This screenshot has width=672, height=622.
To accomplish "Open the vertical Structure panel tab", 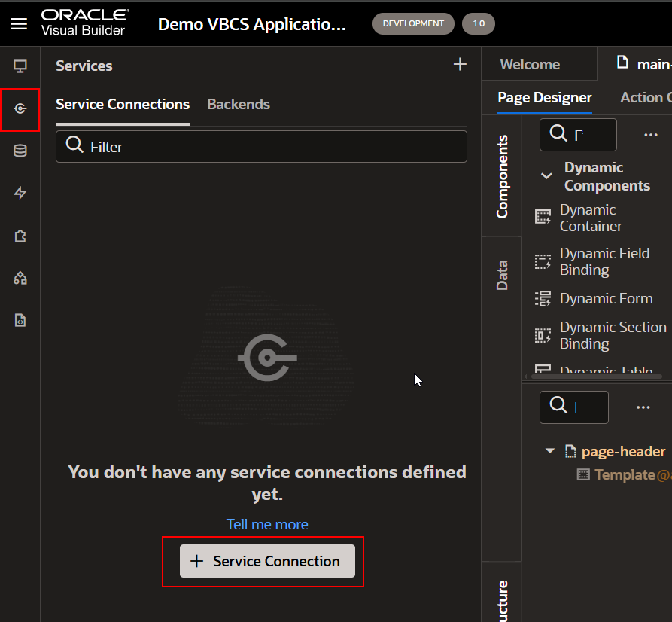I will (x=502, y=601).
